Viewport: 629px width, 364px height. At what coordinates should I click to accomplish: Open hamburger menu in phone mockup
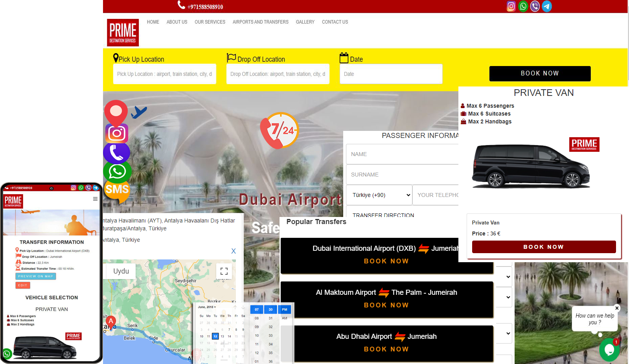(x=95, y=199)
